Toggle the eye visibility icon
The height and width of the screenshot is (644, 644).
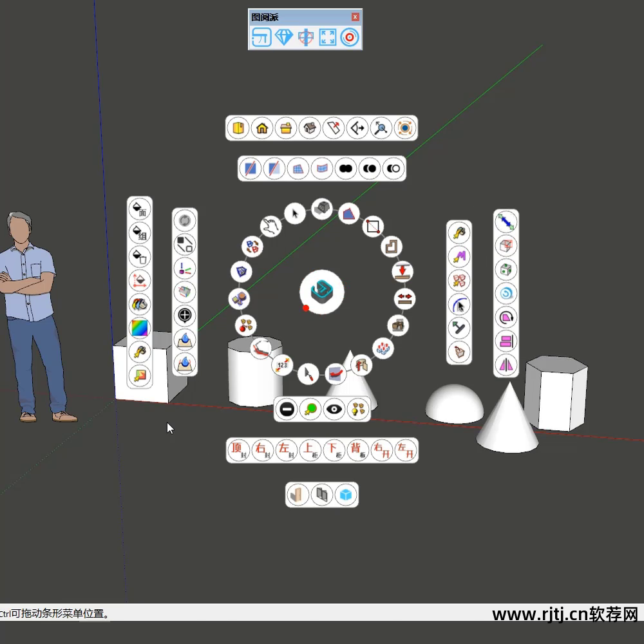tap(334, 409)
